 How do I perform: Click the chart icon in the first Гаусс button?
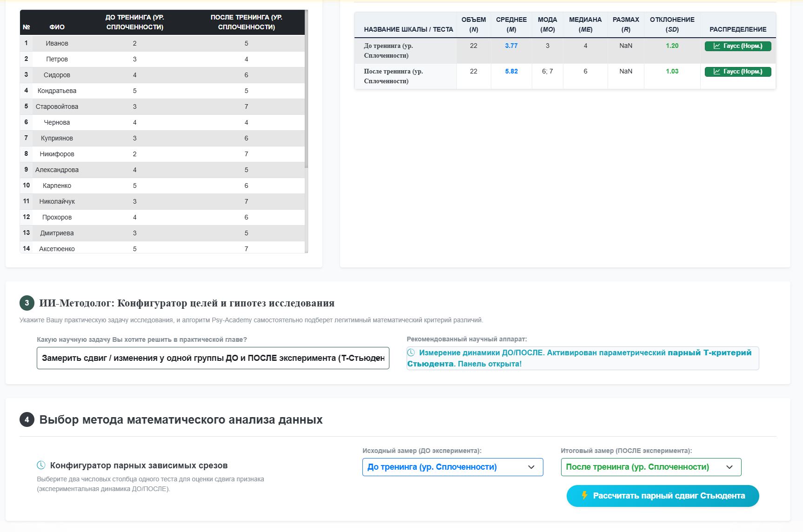click(x=717, y=46)
